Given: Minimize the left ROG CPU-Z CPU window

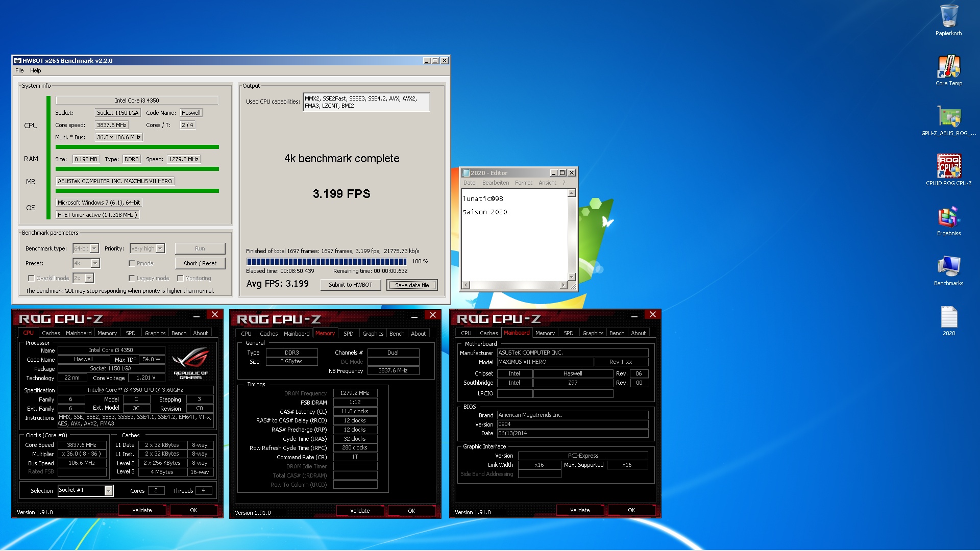Looking at the screenshot, I should [x=197, y=316].
